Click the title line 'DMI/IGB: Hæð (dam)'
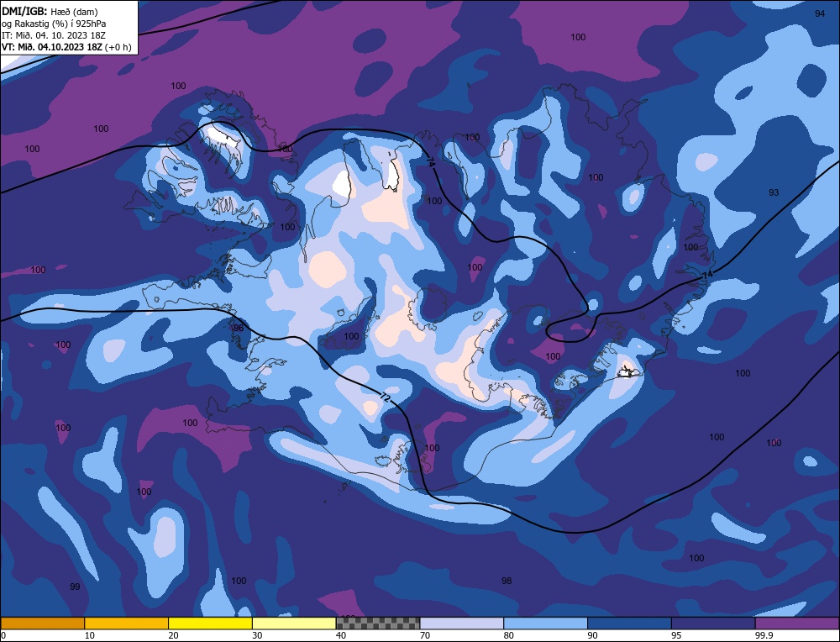 pos(50,11)
